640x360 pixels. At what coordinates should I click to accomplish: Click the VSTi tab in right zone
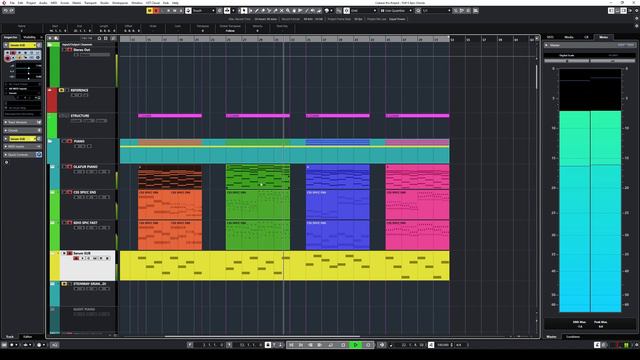550,37
